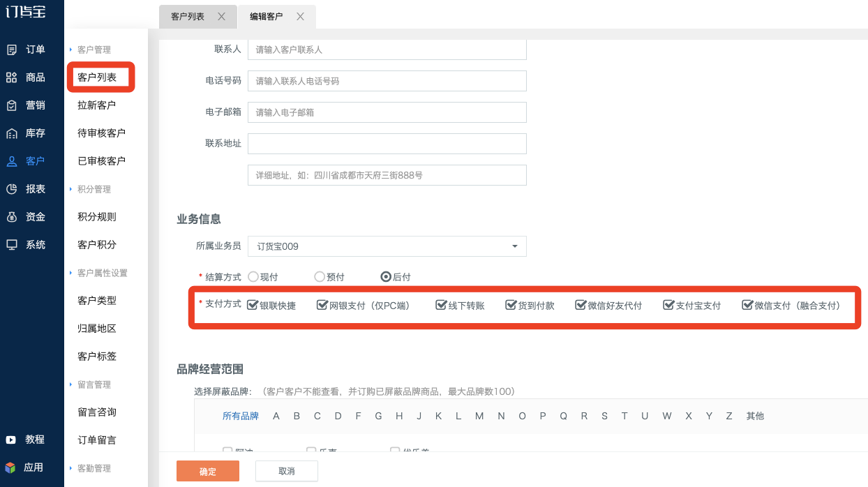Toggle 线下转账 payment checkbox
This screenshot has height=487, width=868.
point(440,305)
